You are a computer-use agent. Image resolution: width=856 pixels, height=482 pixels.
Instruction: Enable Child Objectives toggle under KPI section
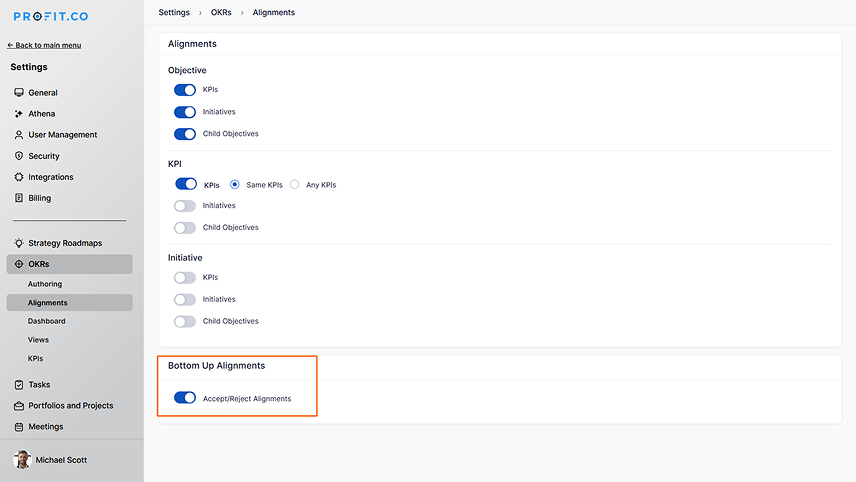click(x=185, y=228)
